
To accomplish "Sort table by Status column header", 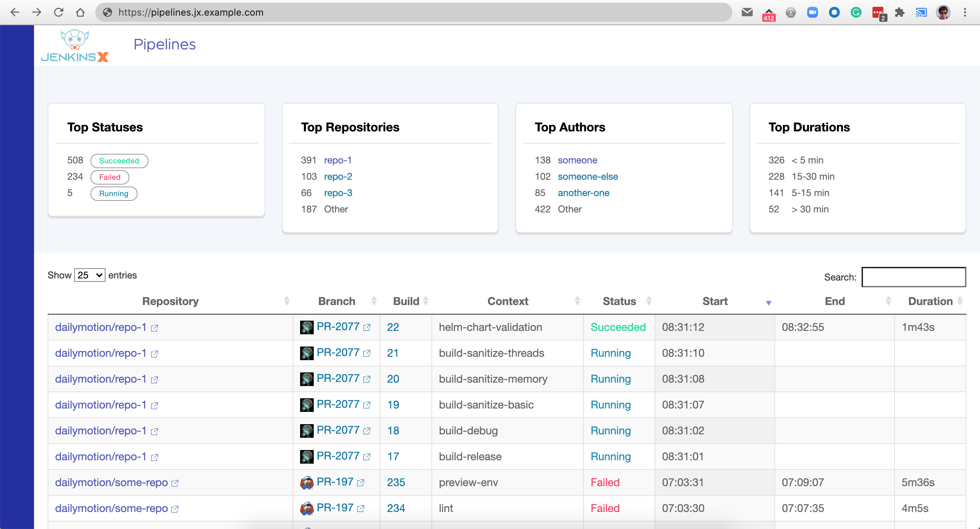I will (x=619, y=301).
